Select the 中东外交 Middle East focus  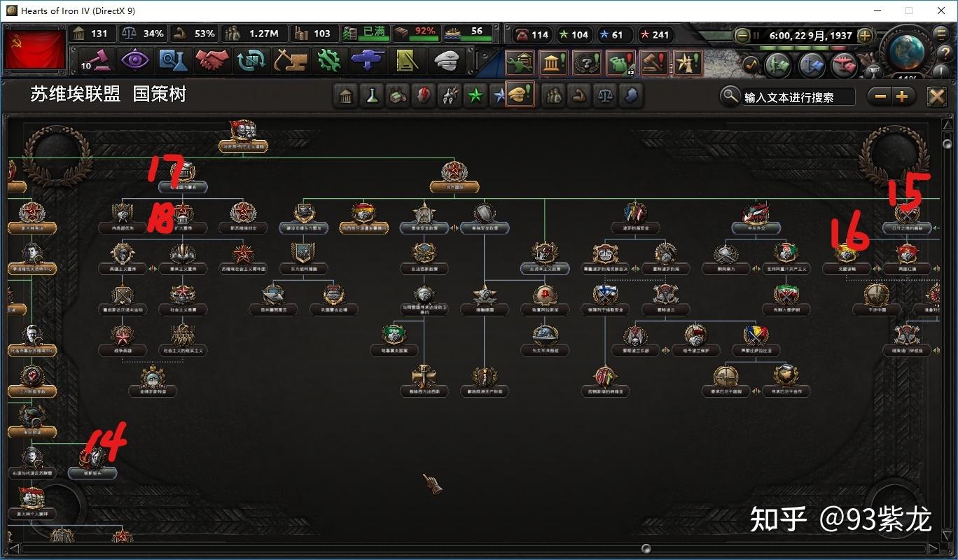(x=756, y=218)
